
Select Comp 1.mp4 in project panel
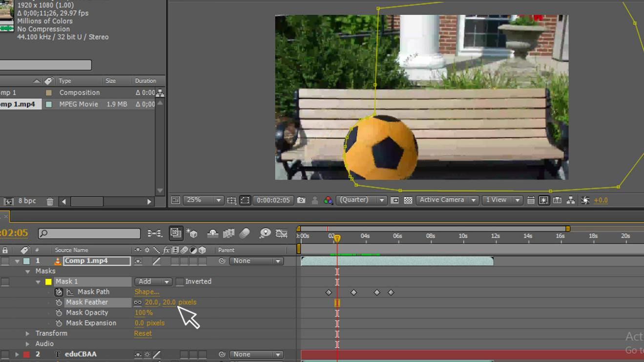pyautogui.click(x=19, y=104)
